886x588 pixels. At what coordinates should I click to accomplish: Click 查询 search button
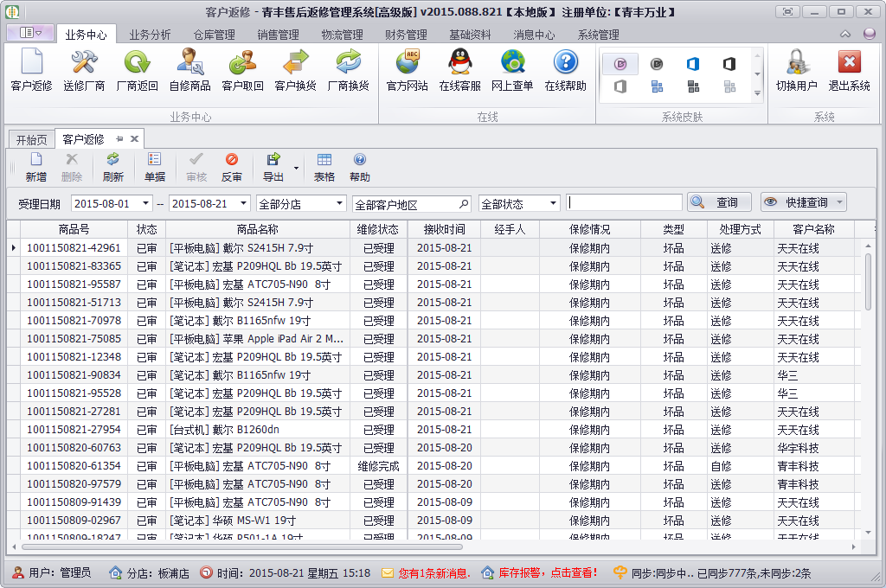(719, 202)
